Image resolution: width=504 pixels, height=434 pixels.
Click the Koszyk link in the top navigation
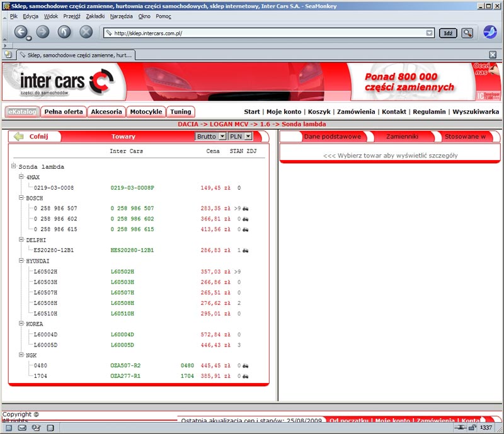(x=319, y=111)
